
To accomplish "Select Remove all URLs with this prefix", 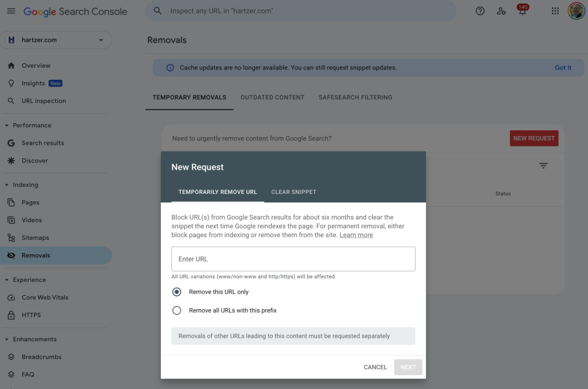I will [177, 310].
